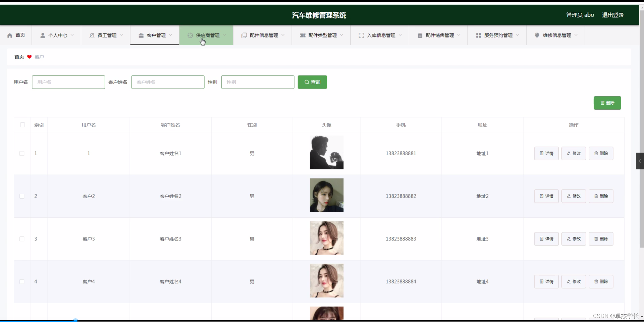
Task: Open the 维修信息管理 pin icon
Action: point(537,35)
